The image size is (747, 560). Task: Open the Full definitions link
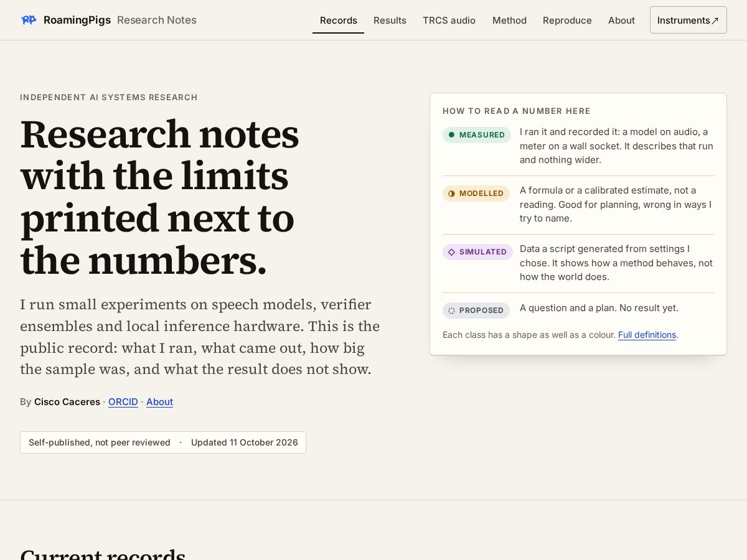pos(647,335)
